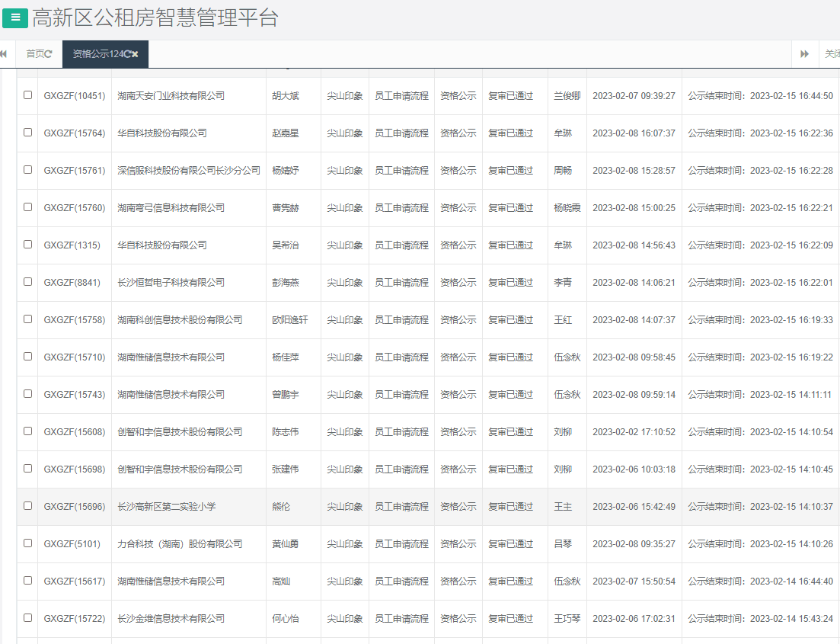Toggle the green hamburger sidebar menu
Screen dimensions: 840x644
(15, 18)
